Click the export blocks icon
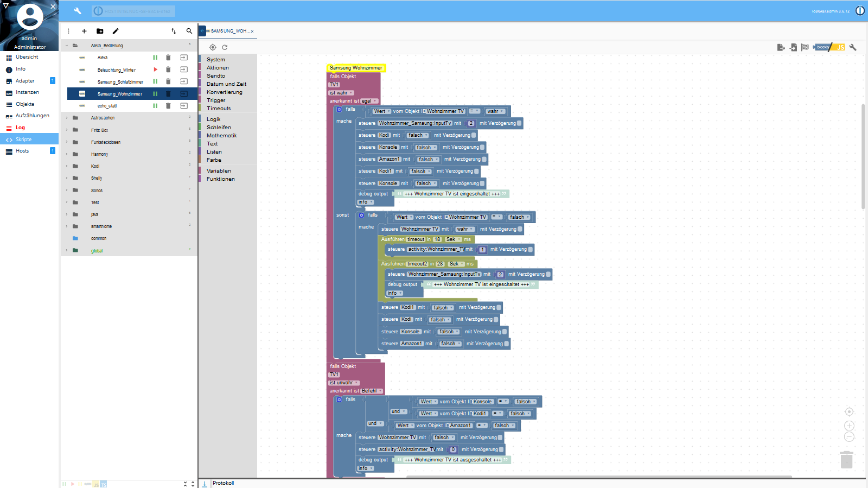Image resolution: width=868 pixels, height=488 pixels. click(781, 47)
